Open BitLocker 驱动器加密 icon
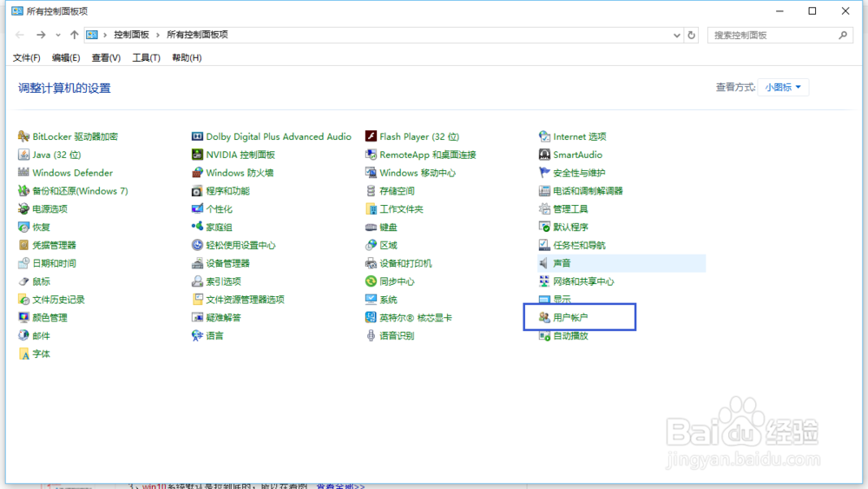This screenshot has width=868, height=489. pyautogui.click(x=23, y=136)
